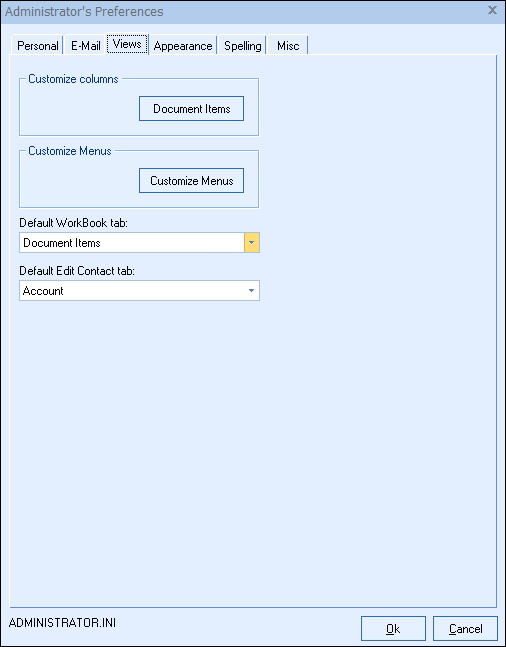The image size is (506, 647).
Task: Click the Customize columns group label
Action: [73, 79]
